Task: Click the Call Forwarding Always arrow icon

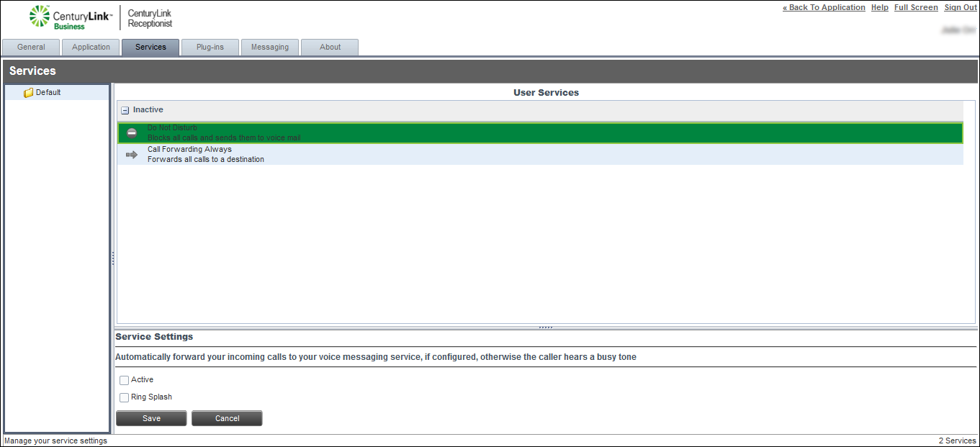Action: coord(132,155)
